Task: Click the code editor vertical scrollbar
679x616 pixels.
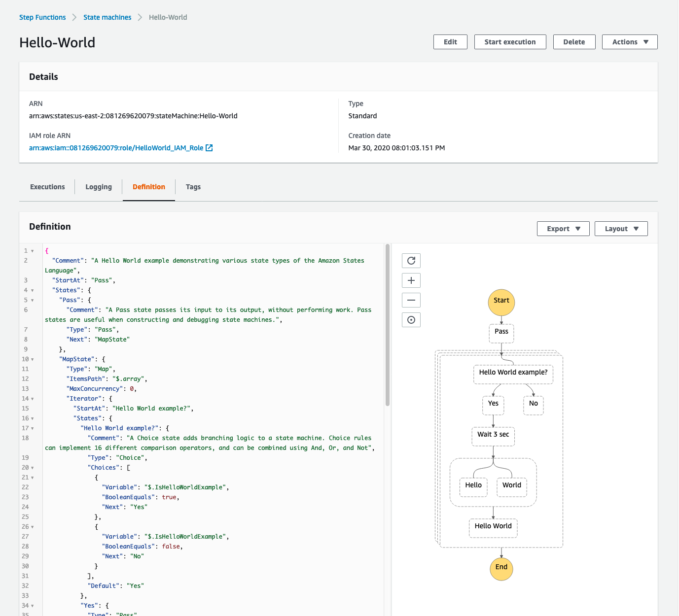Action: [388, 325]
